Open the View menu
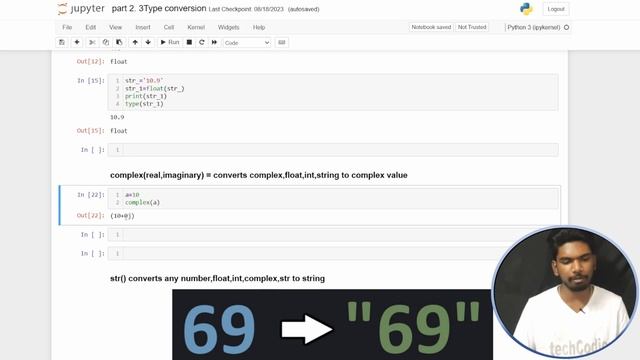The height and width of the screenshot is (360, 640). tap(116, 27)
